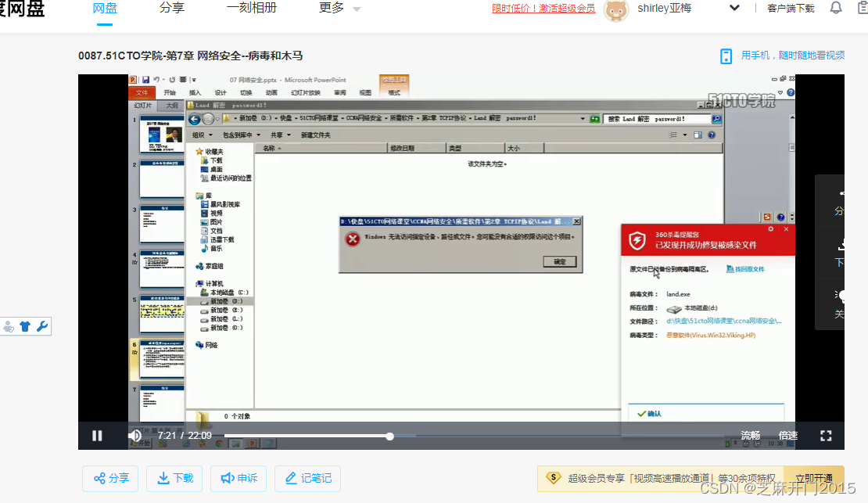Viewport: 868px width, 503px height.
Task: Click 新建文件夹 in Explorer toolbar
Action: coord(316,135)
